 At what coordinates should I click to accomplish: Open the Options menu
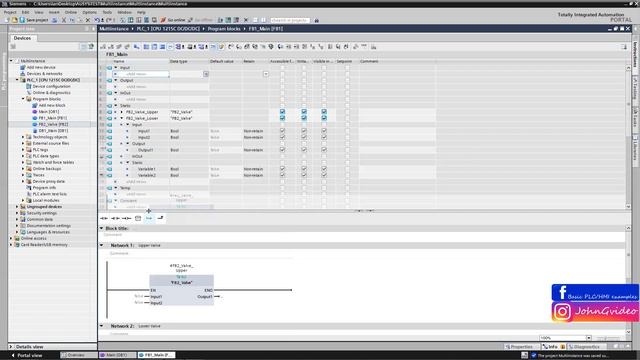coord(89,12)
